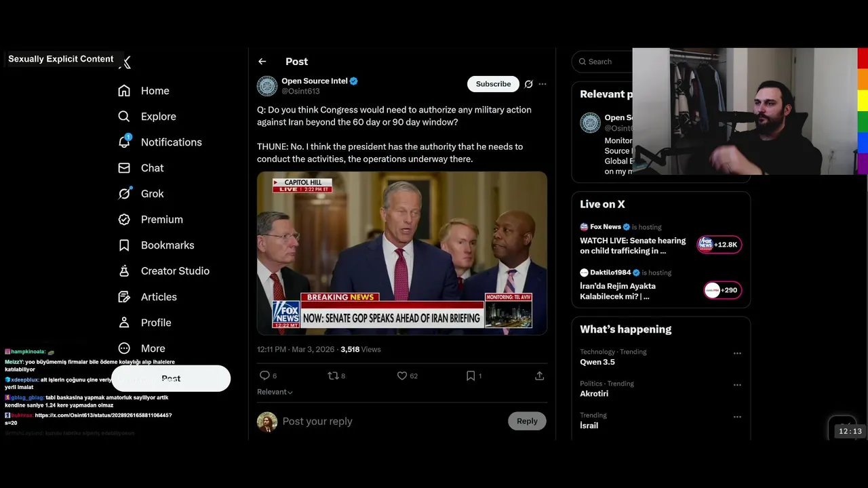
Task: Open the Open Source Intel avatar
Action: [x=267, y=86]
